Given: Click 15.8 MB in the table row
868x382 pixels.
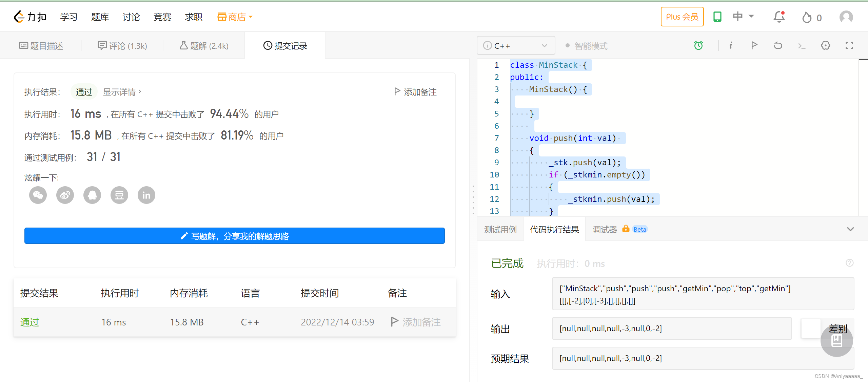Looking at the screenshot, I should (x=187, y=322).
